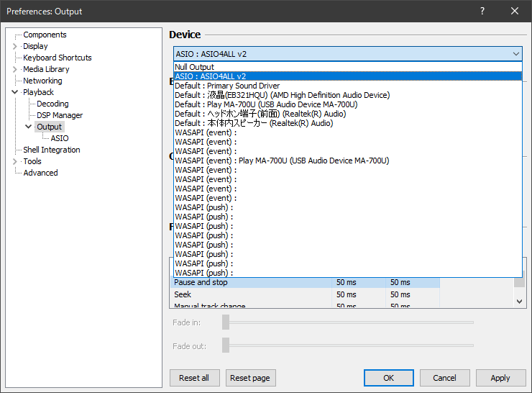
Task: Select the ASIO sub-page under Output
Action: coord(60,138)
